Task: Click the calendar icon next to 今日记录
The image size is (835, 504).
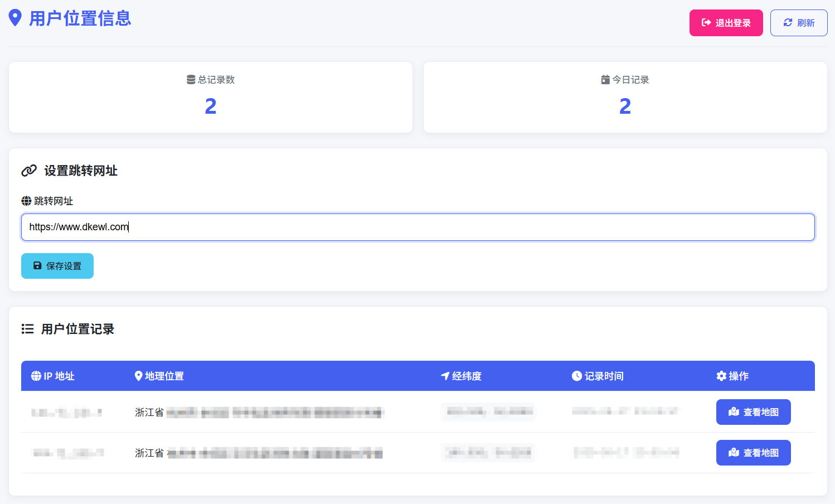Action: (605, 80)
